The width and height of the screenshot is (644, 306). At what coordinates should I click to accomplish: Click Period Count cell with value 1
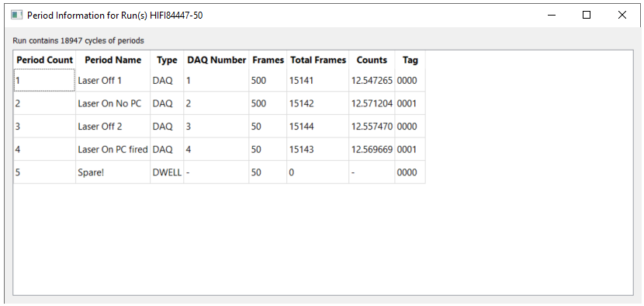click(x=44, y=80)
